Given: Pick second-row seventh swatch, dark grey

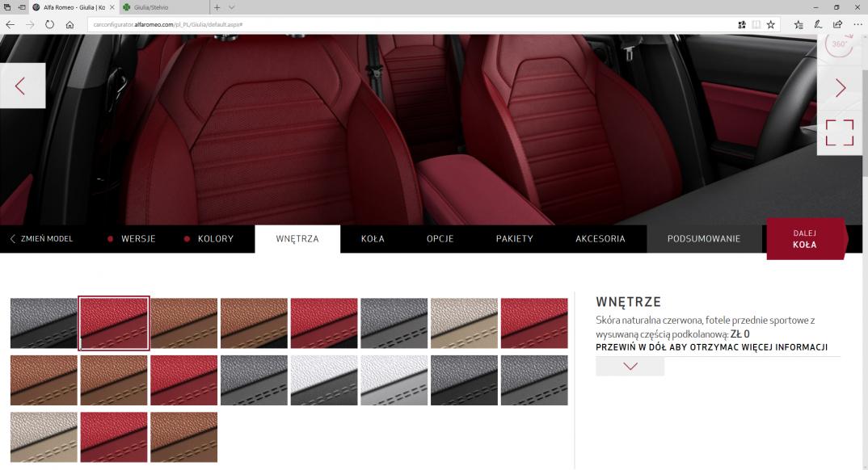Looking at the screenshot, I should click(x=465, y=380).
